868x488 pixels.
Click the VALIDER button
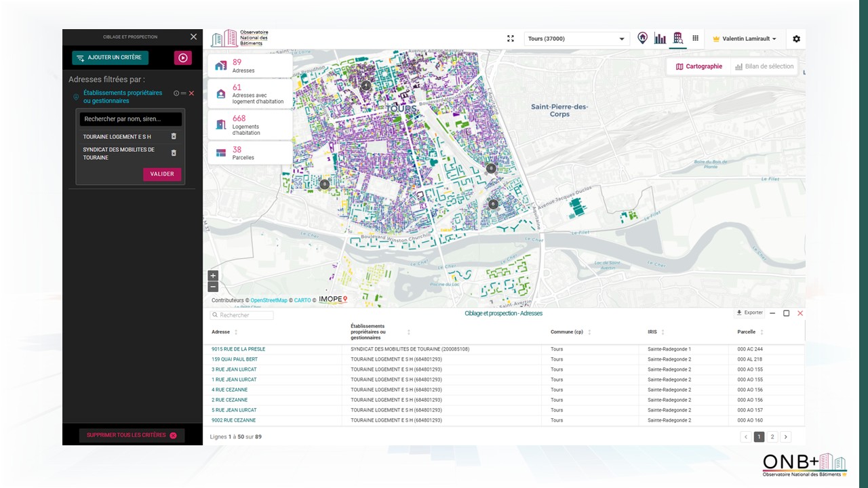pos(162,174)
